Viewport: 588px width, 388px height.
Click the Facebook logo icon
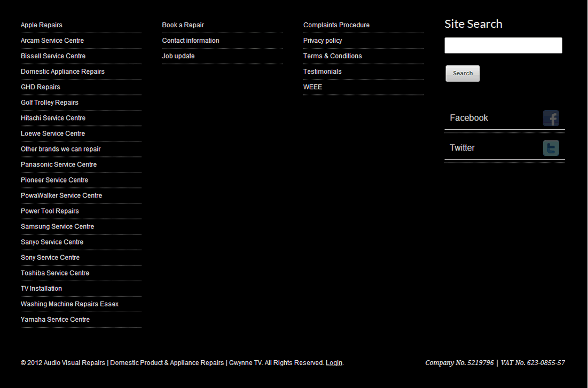click(551, 118)
